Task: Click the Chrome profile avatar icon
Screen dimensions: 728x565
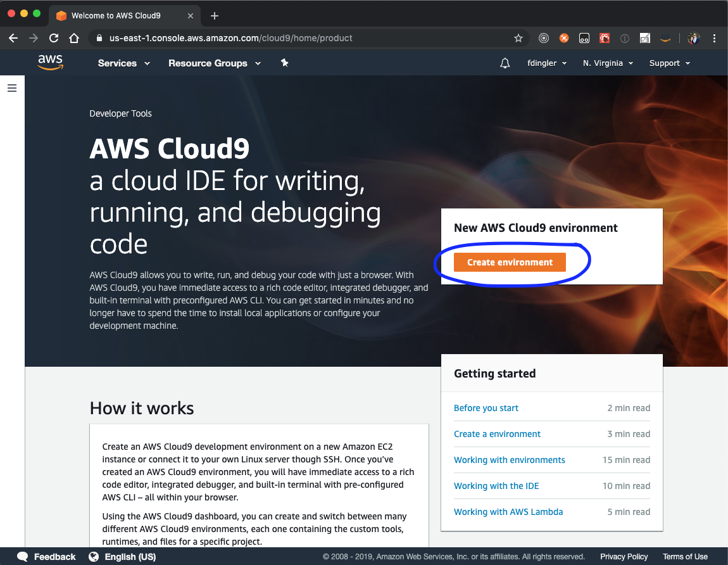Action: click(694, 38)
